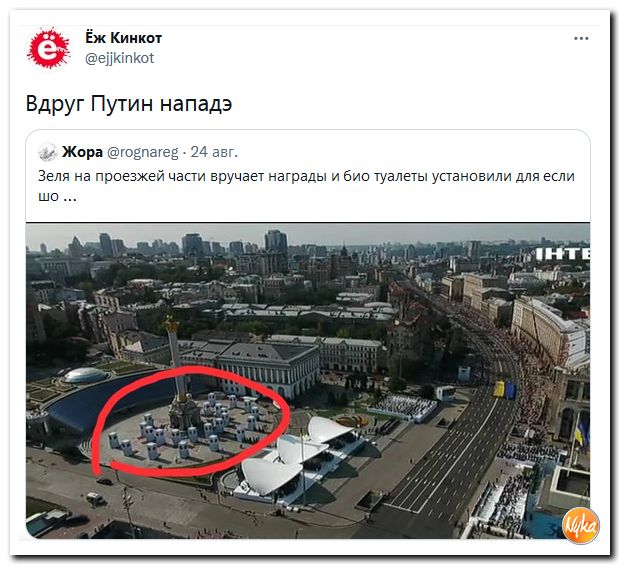This screenshot has width=621, height=566.
Task: Click the quoted tweet text about Зеля
Action: coord(306,185)
